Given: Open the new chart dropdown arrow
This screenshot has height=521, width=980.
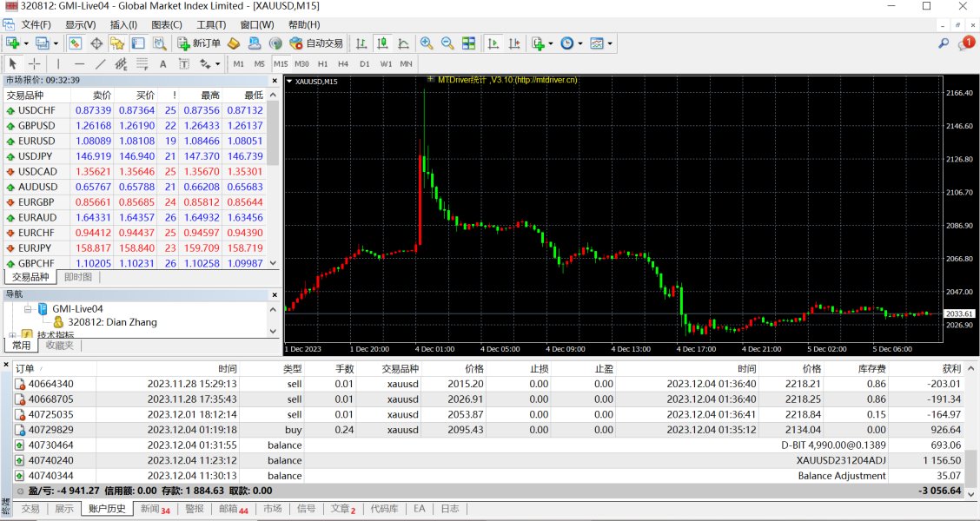Looking at the screenshot, I should click(26, 43).
